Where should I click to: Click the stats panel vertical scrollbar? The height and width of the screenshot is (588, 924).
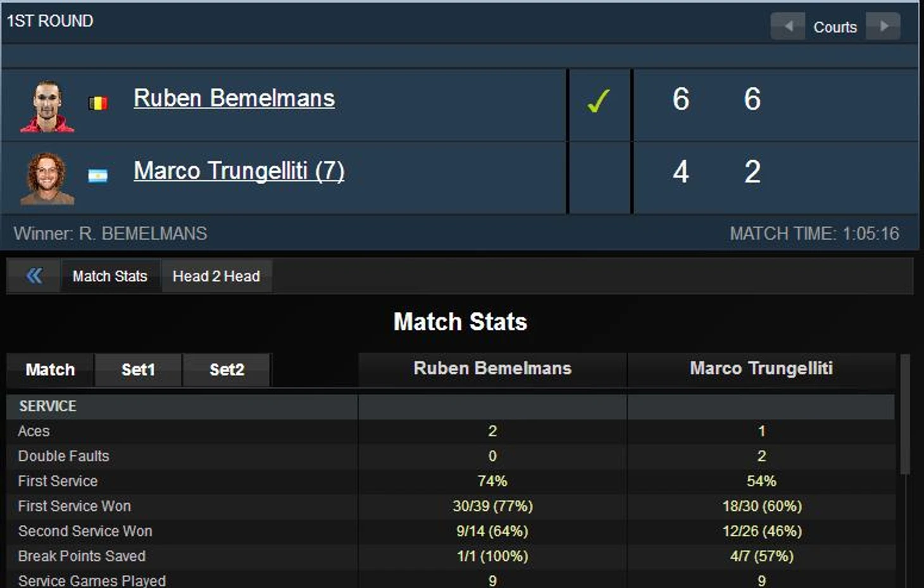coord(905,415)
